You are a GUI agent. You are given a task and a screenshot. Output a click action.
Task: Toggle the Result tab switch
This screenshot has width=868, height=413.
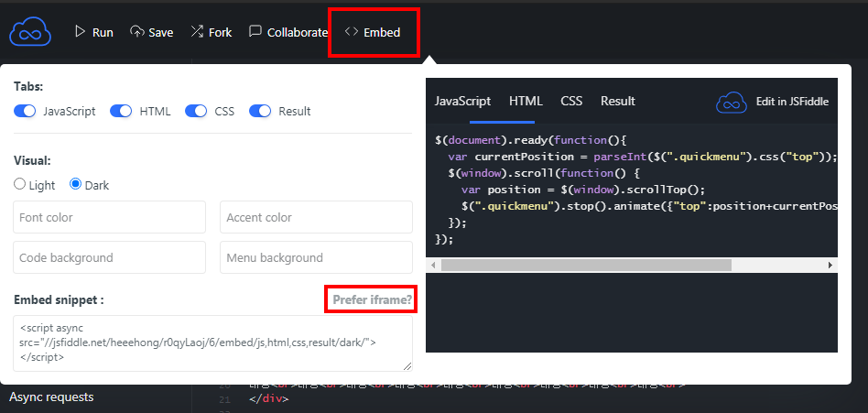260,112
